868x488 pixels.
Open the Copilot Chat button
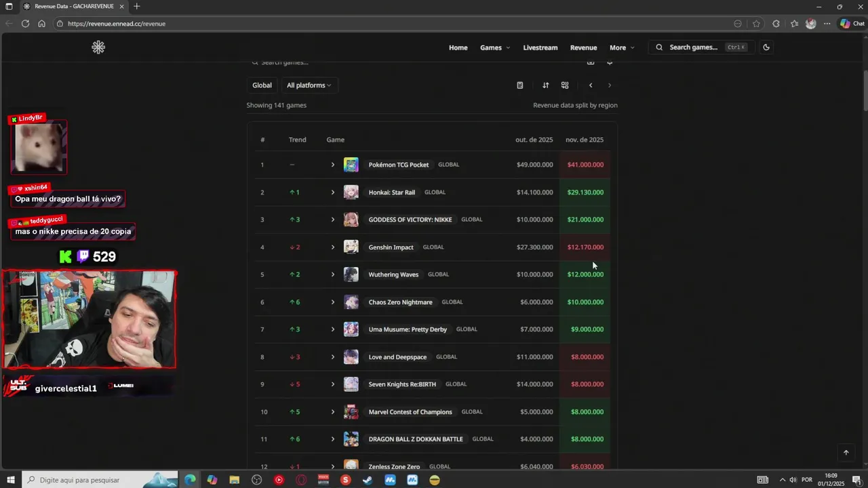(x=852, y=24)
